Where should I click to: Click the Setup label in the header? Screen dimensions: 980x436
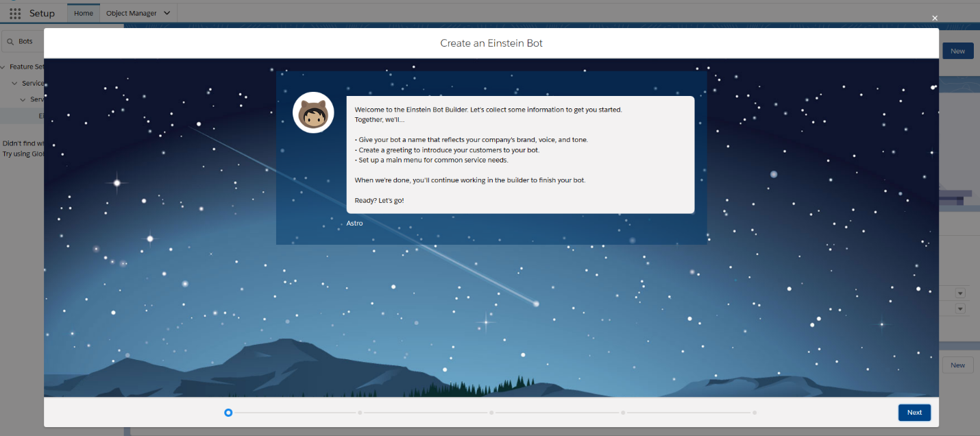[42, 13]
